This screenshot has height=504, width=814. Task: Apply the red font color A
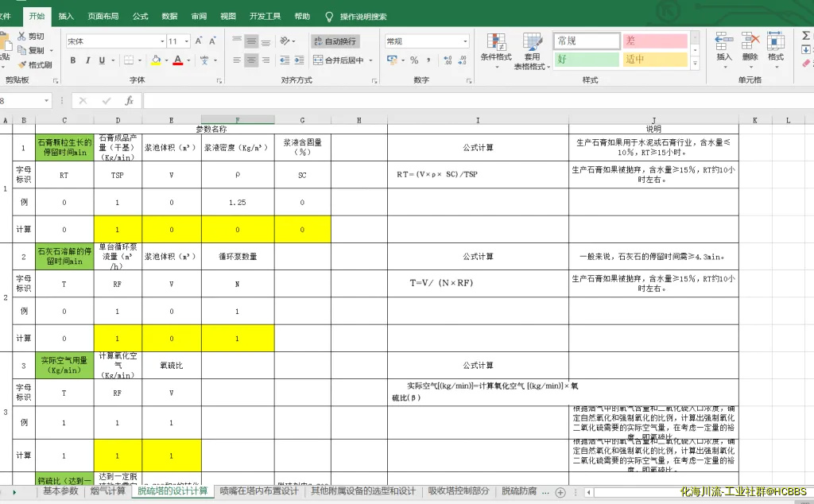pos(178,60)
